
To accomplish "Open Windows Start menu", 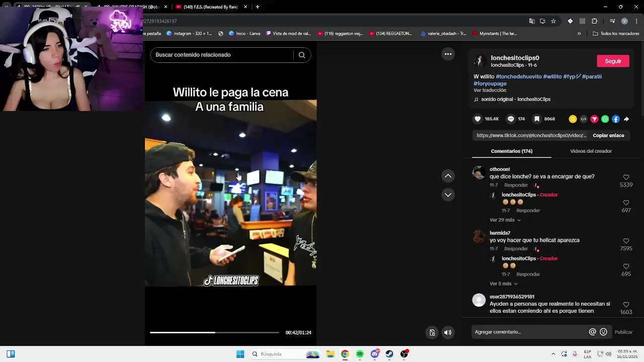I will click(240, 354).
